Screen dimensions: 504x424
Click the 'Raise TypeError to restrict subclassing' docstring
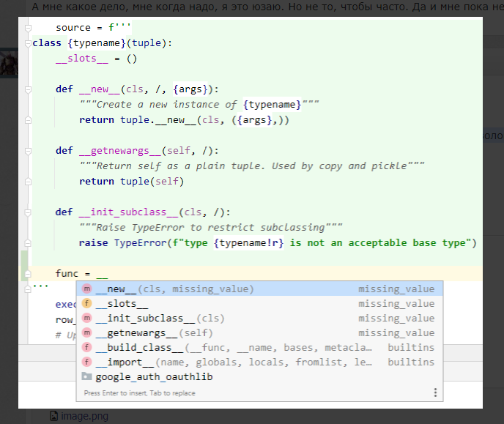[211, 228]
